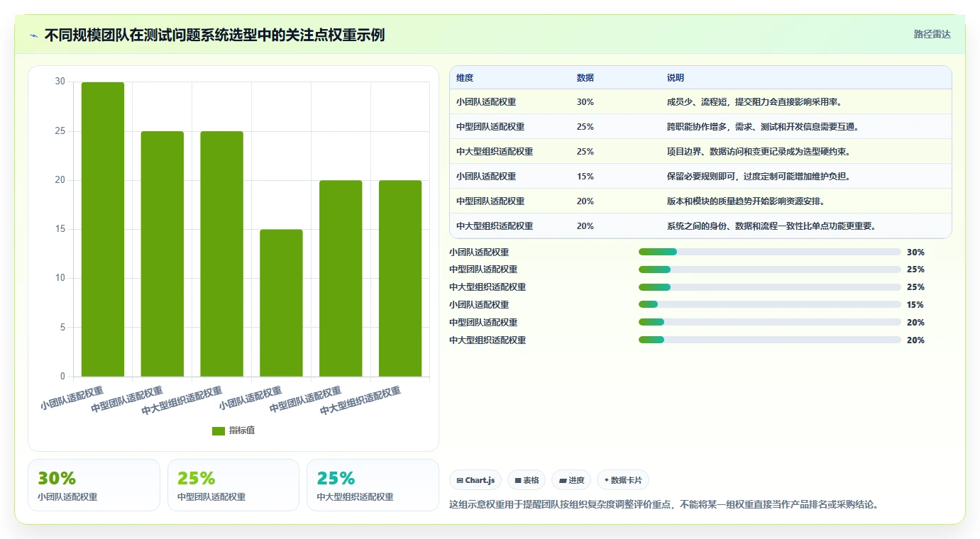Select the text 版本和模块的质量趋势开始影响资源安排。
Screen dimensions: 980x539
coord(746,201)
